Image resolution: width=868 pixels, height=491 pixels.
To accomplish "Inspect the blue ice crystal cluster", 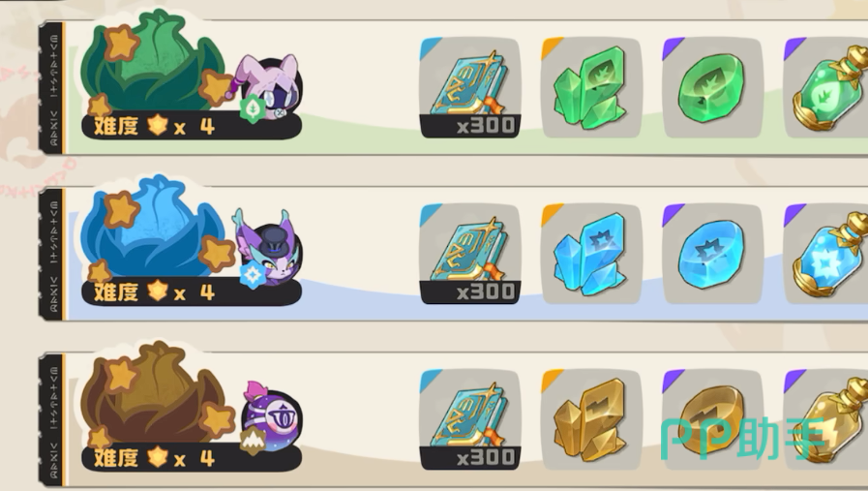I will (590, 254).
